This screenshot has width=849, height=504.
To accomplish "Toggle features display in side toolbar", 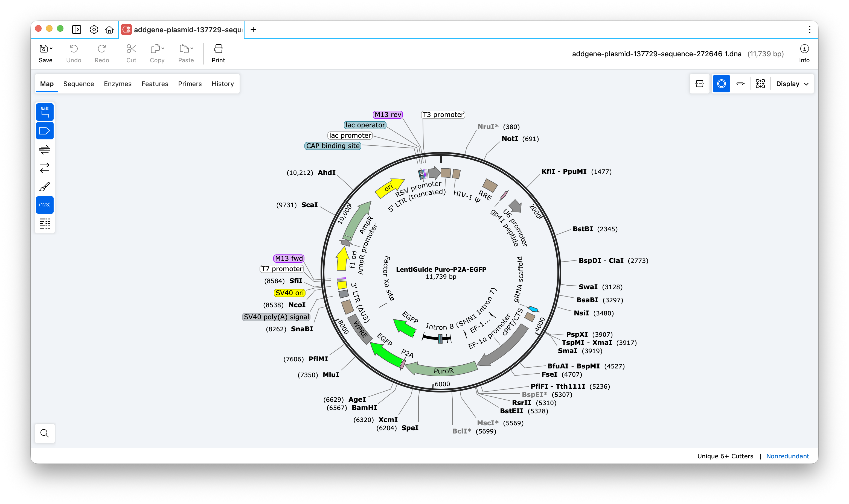I will [45, 131].
